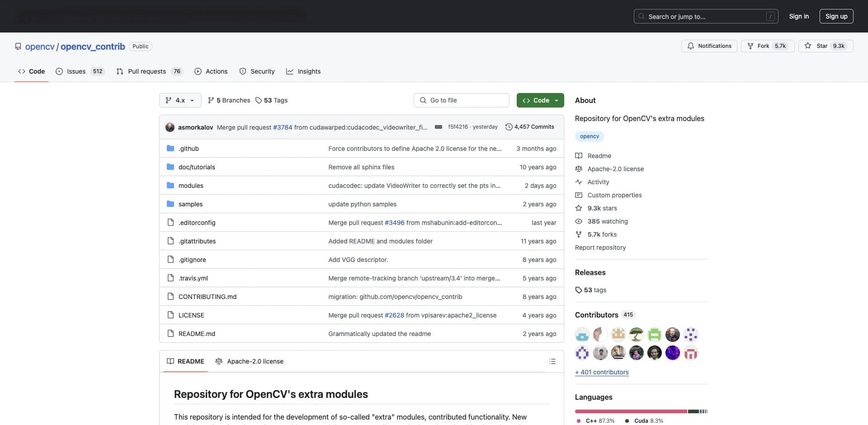Image resolution: width=868 pixels, height=425 pixels.
Task: Open the CONTRIBUTING.md file
Action: 208,297
